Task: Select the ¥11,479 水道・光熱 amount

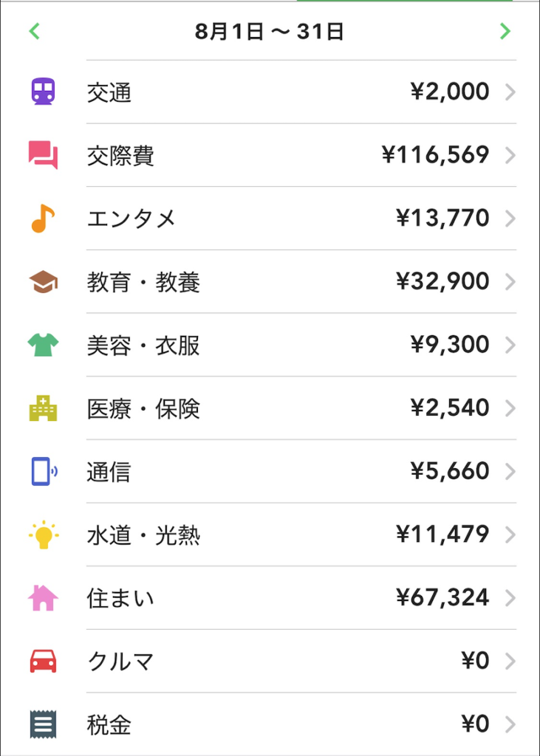Action: tap(442, 535)
